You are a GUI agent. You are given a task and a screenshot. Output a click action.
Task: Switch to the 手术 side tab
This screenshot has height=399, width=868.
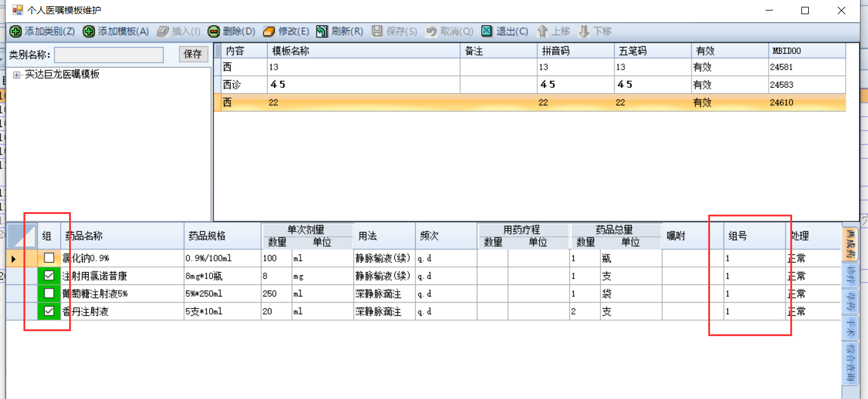coord(850,327)
